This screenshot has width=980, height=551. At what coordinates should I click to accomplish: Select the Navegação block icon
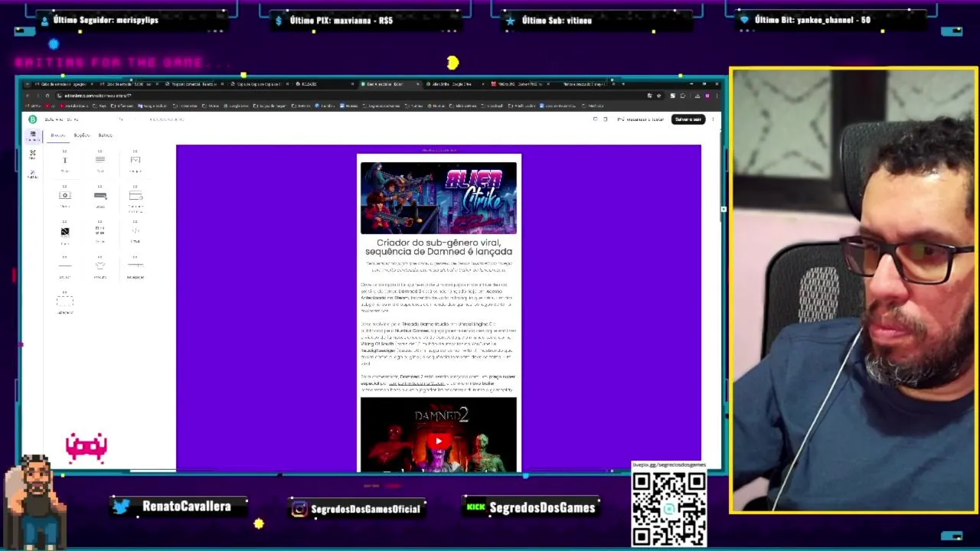(x=136, y=266)
